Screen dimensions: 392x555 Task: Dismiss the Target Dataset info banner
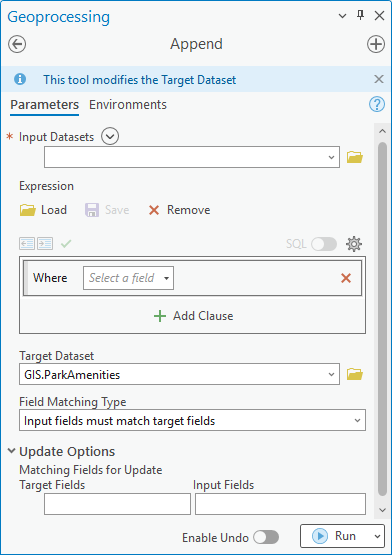(379, 79)
